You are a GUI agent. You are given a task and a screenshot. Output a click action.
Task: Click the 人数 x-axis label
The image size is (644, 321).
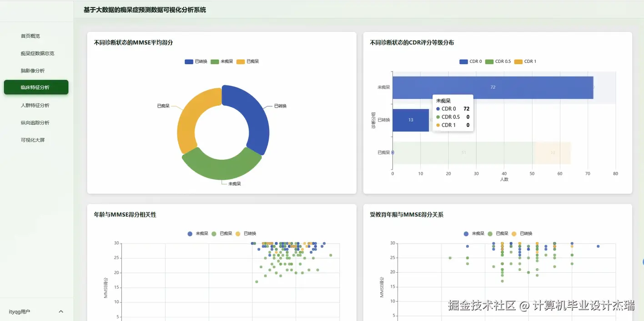click(x=504, y=179)
